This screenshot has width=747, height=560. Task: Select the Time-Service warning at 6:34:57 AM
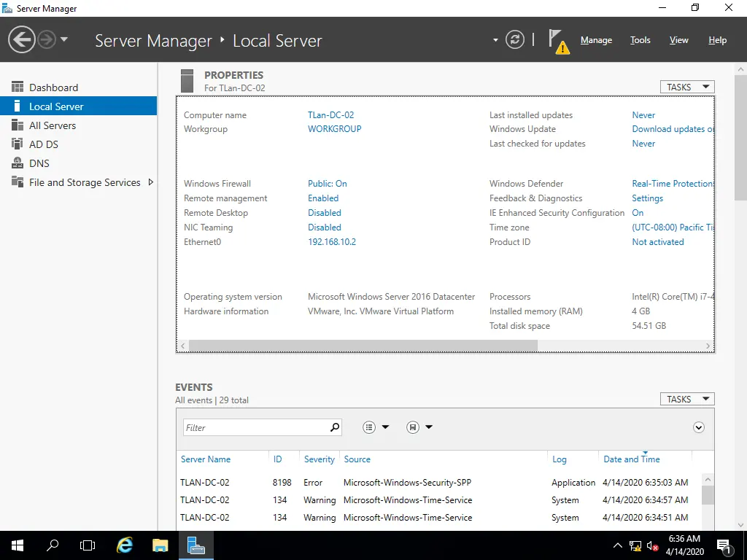pyautogui.click(x=438, y=500)
